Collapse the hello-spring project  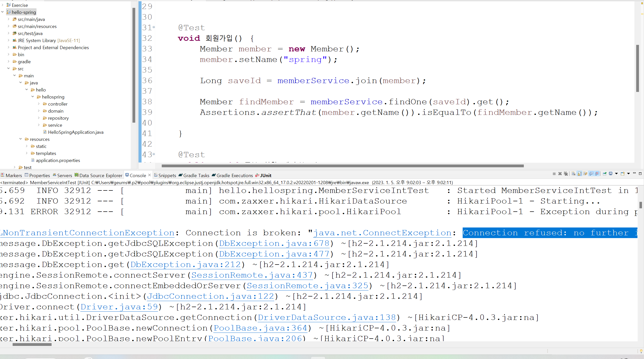3,12
